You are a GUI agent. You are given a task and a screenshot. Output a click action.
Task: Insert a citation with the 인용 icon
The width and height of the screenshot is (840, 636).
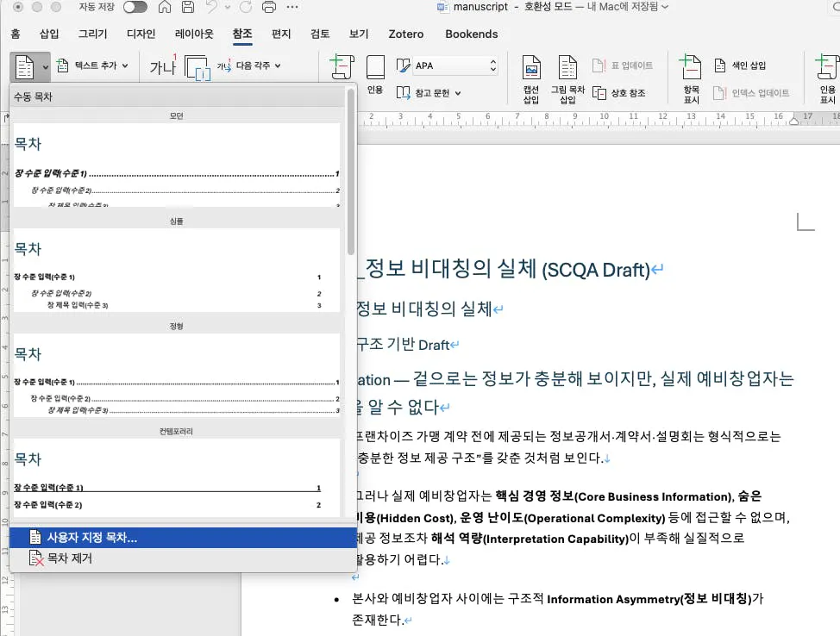point(374,71)
